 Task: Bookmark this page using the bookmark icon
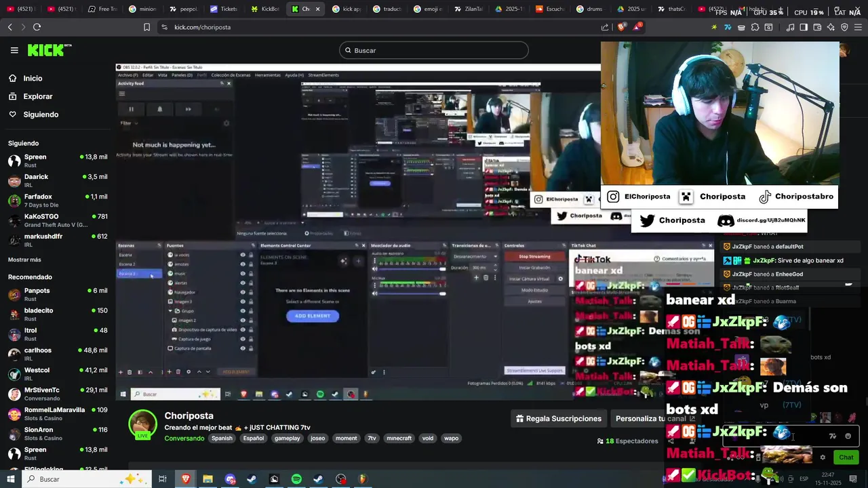point(147,27)
